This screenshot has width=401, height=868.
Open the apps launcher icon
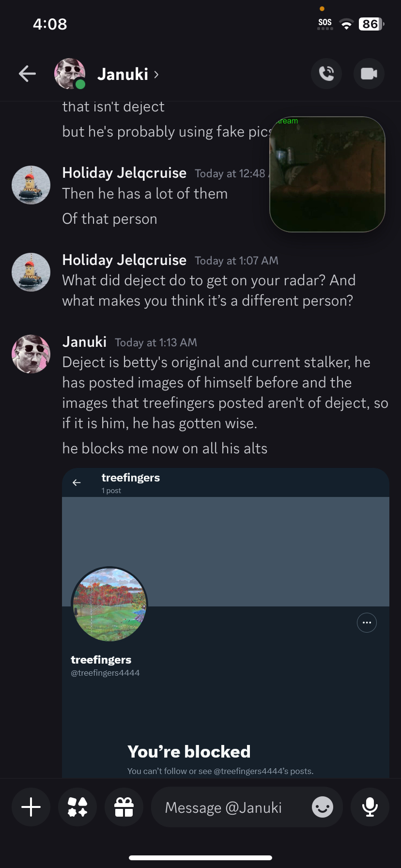point(77,807)
